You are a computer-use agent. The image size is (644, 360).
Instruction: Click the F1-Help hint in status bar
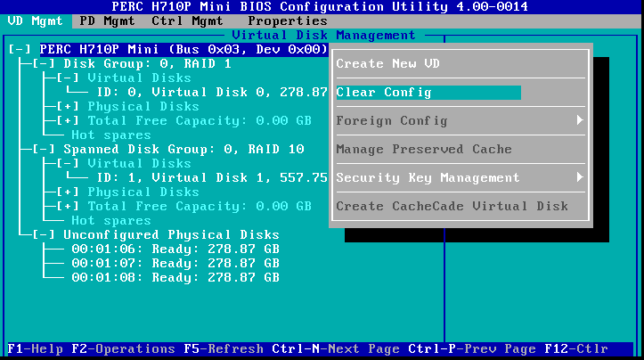(36, 349)
